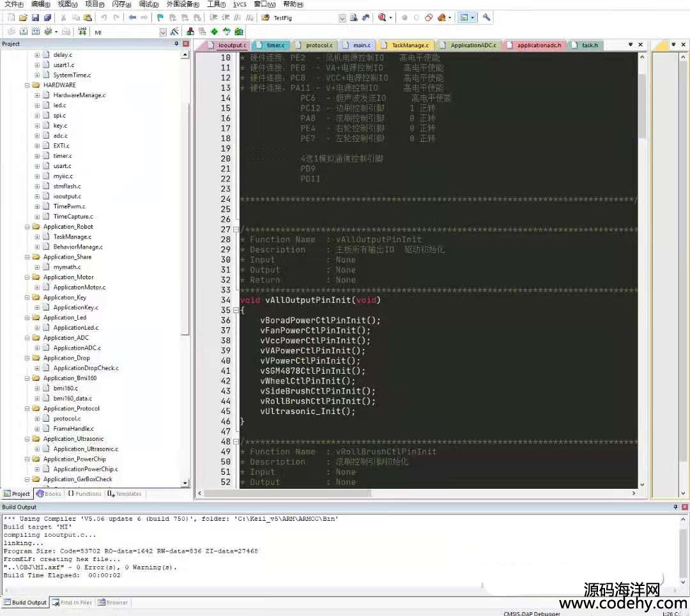Fold the comment block at line 27
This screenshot has width=690, height=616.
tap(236, 229)
